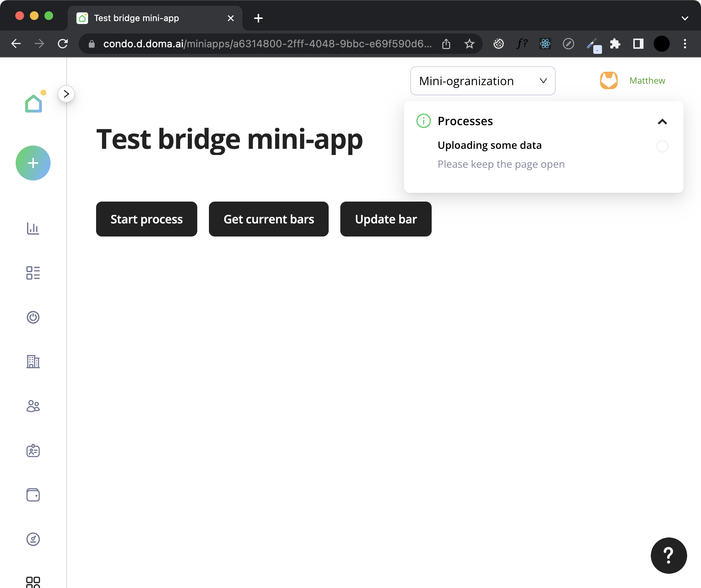701x588 pixels.
Task: Open the employees ID badge icon
Action: coord(33,450)
